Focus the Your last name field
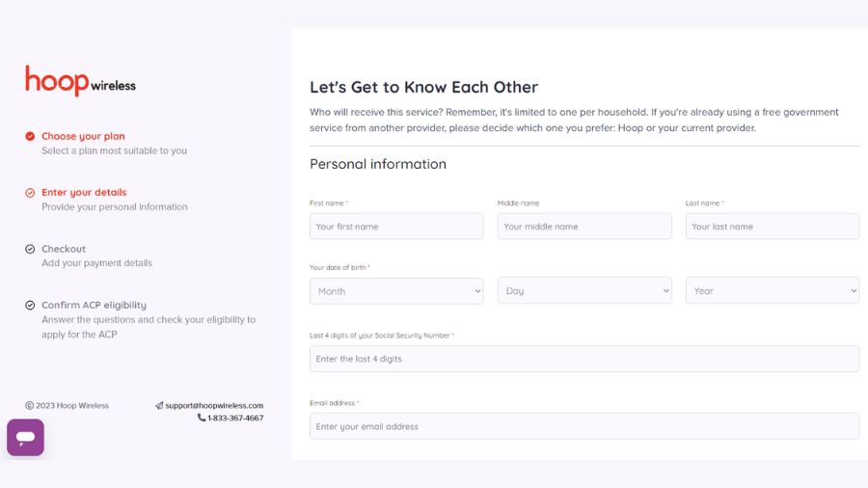 pyautogui.click(x=773, y=227)
